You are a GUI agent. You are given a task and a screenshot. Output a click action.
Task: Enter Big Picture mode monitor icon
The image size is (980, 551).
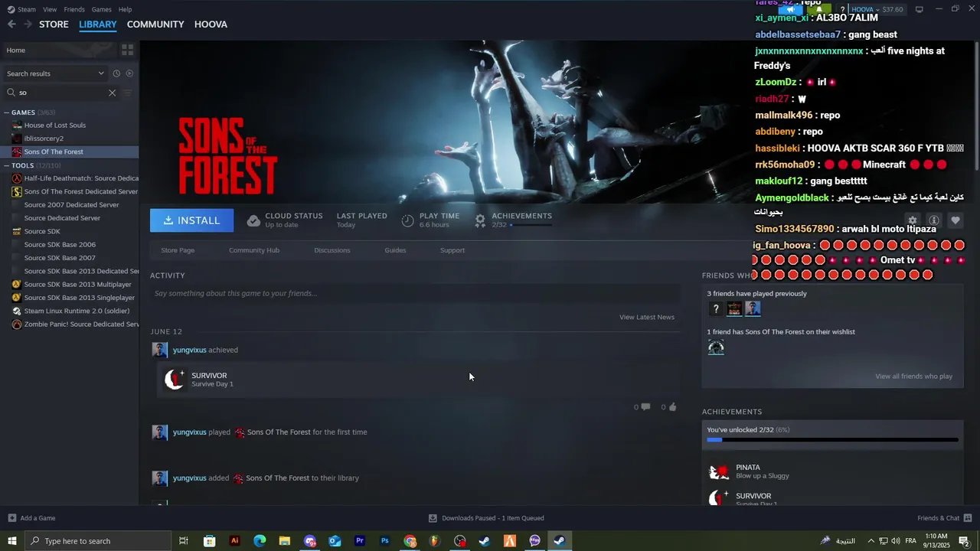[919, 9]
